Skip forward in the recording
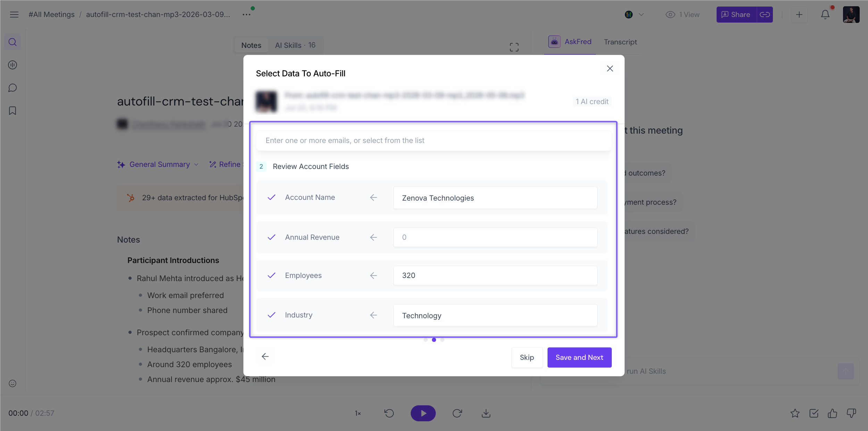The height and width of the screenshot is (431, 868). point(457,413)
